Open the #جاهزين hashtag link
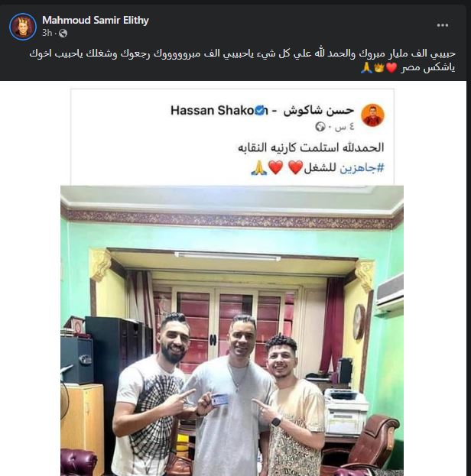471x476 pixels. [362, 167]
